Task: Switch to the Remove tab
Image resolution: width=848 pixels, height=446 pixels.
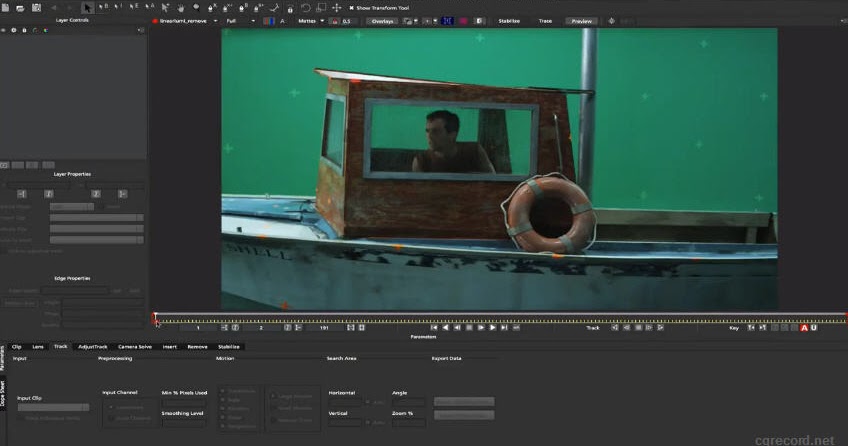Action: (x=197, y=347)
